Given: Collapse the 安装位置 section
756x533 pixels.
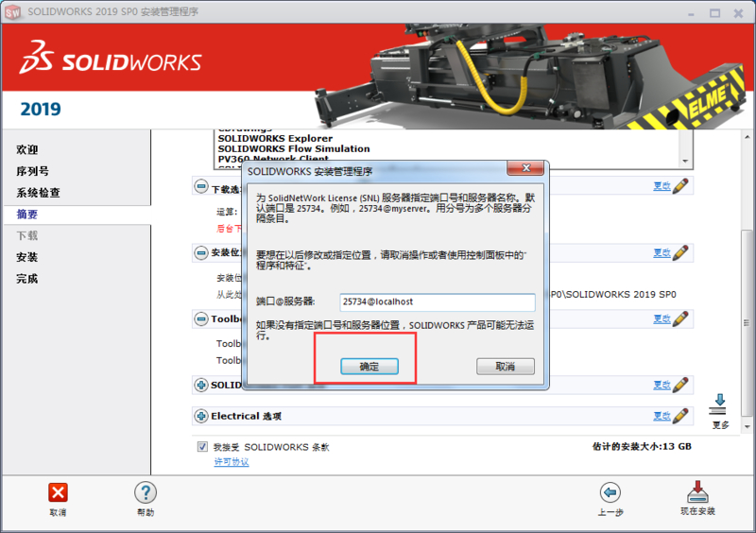Looking at the screenshot, I should [201, 252].
